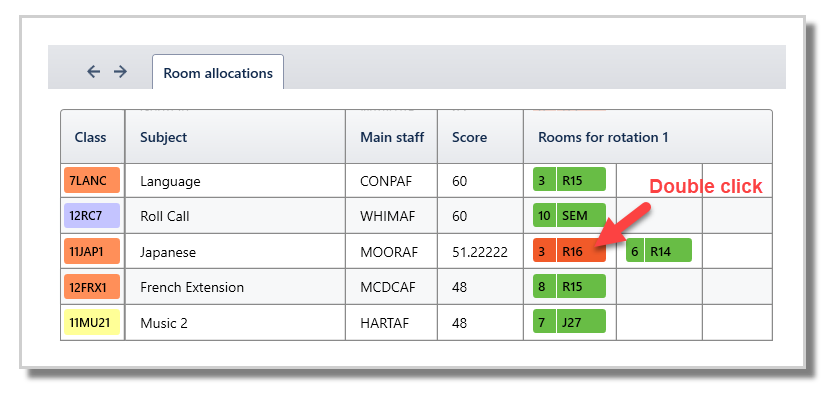
Task: Click the 7LANC class badge
Action: pyautogui.click(x=92, y=180)
